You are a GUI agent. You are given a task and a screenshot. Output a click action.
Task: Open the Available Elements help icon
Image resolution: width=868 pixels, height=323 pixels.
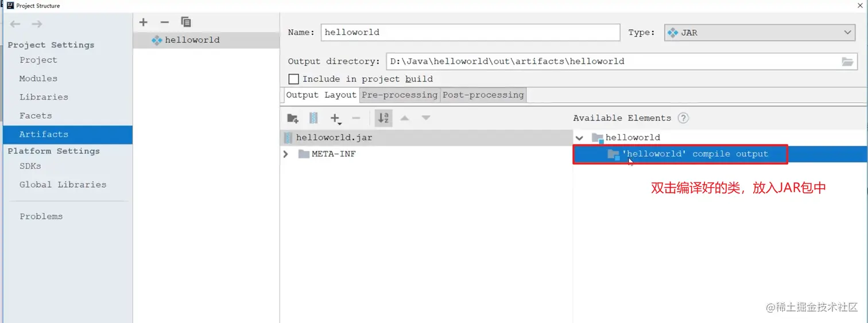pos(683,118)
